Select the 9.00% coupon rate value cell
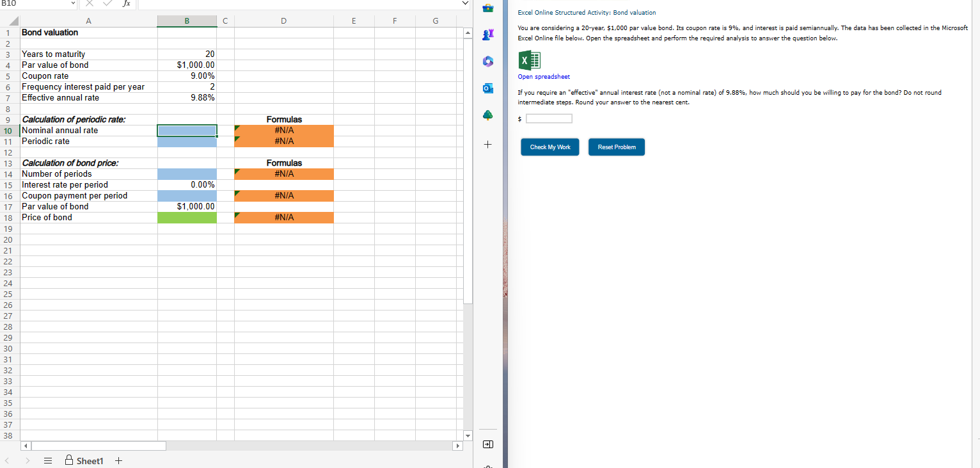 pos(187,76)
